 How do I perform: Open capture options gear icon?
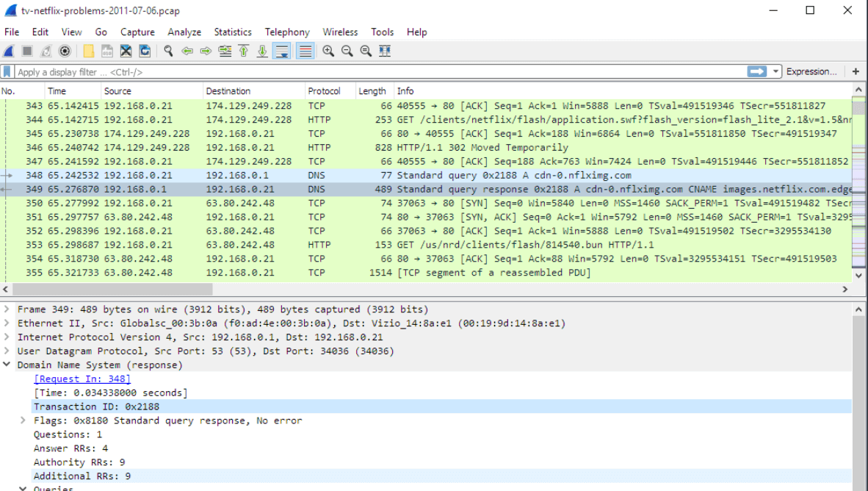(65, 51)
